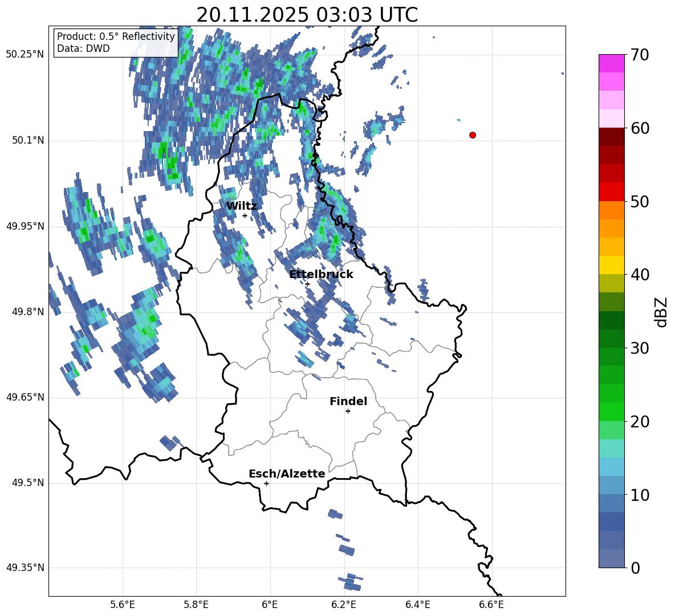The width and height of the screenshot is (675, 616).
Task: Click the Findel city label
Action: point(348,401)
